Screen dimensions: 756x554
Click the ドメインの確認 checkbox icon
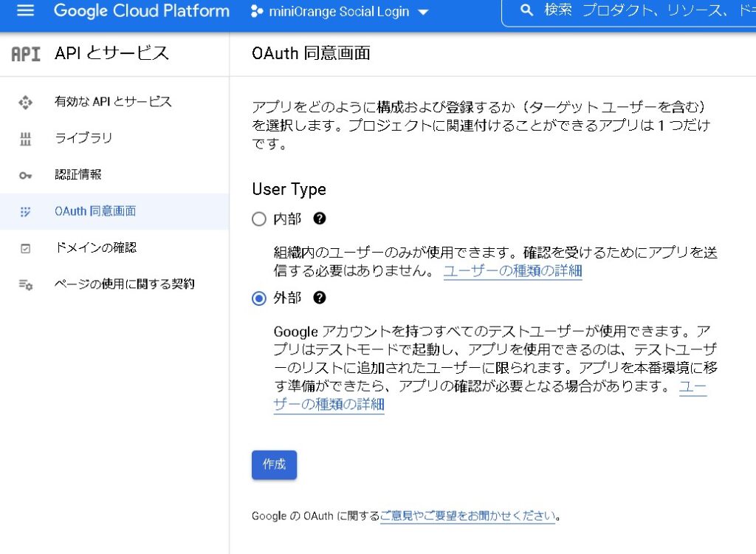[x=26, y=248]
